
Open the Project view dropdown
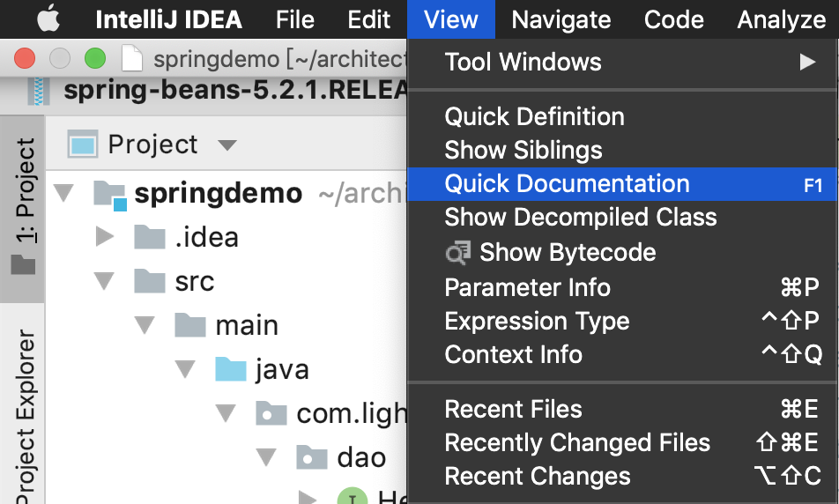pyautogui.click(x=153, y=145)
